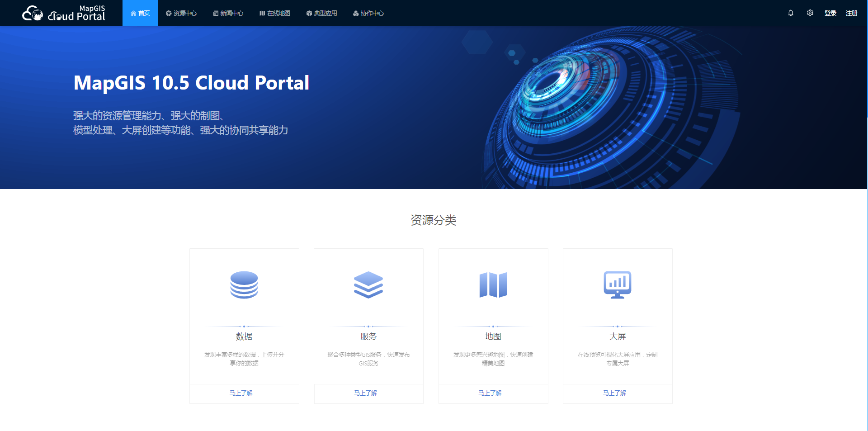The image size is (868, 431).
Task: Click the MapGIS Cloud Portal logo
Action: [x=64, y=13]
